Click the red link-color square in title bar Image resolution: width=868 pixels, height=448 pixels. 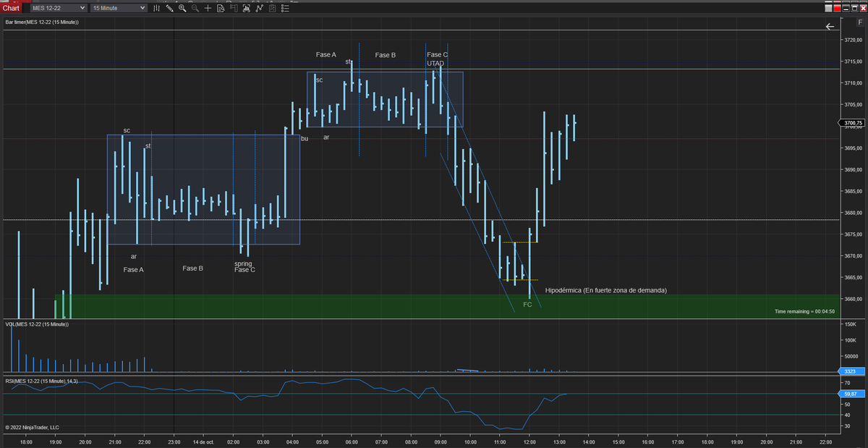tap(838, 8)
